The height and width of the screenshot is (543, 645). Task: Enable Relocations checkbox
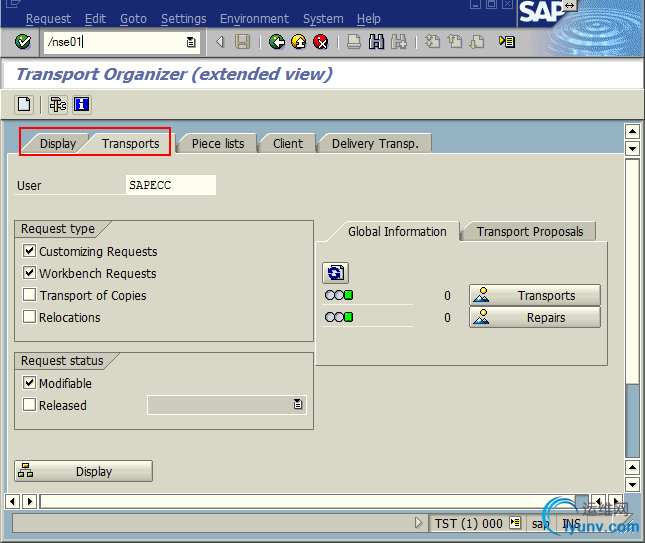(x=29, y=317)
